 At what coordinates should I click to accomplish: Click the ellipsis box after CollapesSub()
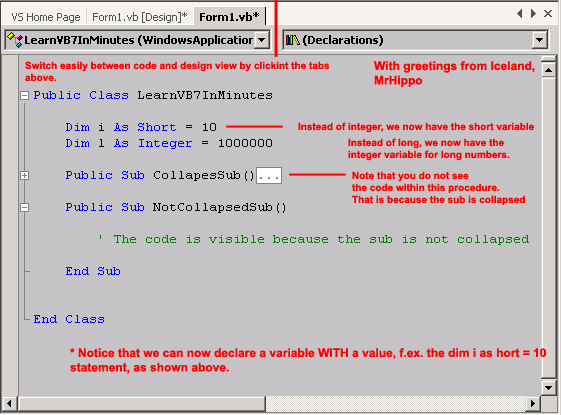pyautogui.click(x=269, y=176)
